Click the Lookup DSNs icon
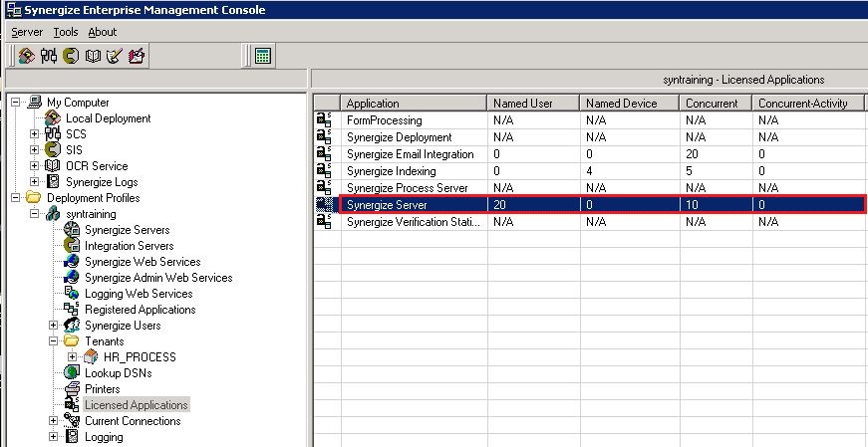Viewport: 868px width, 447px height. [x=72, y=373]
